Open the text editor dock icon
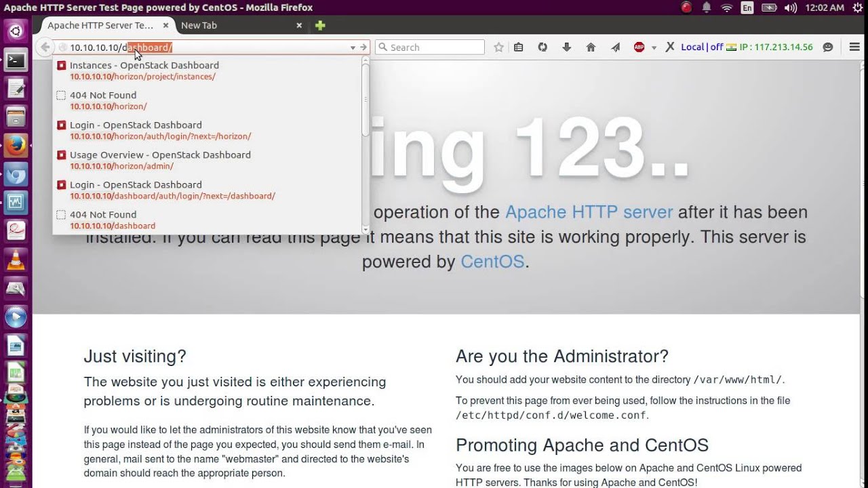 pyautogui.click(x=16, y=89)
